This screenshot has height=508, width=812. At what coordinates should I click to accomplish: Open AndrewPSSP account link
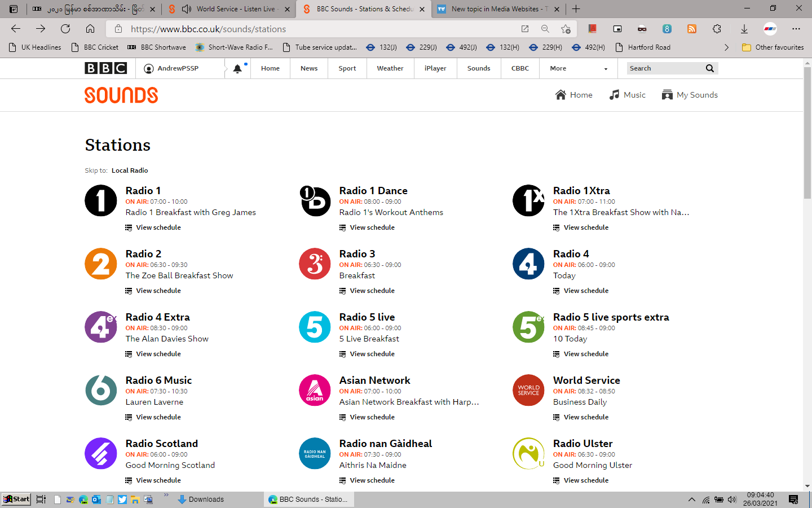(x=171, y=68)
